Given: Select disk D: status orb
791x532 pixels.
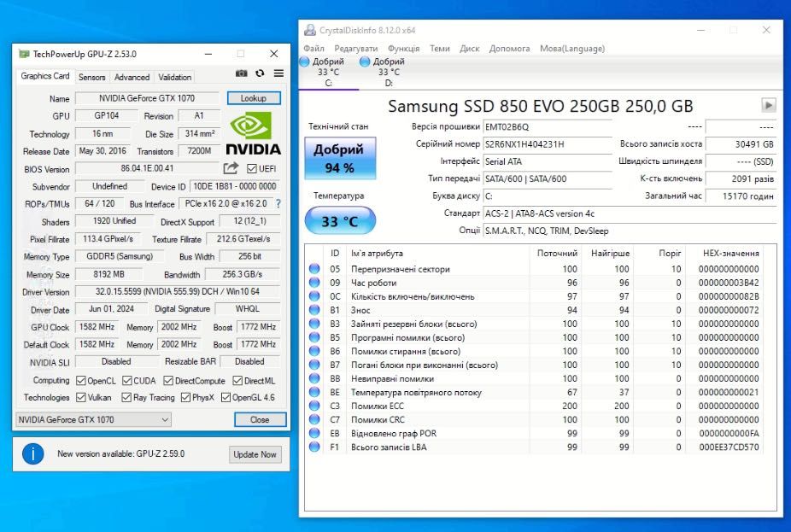Looking at the screenshot, I should pyautogui.click(x=365, y=61).
